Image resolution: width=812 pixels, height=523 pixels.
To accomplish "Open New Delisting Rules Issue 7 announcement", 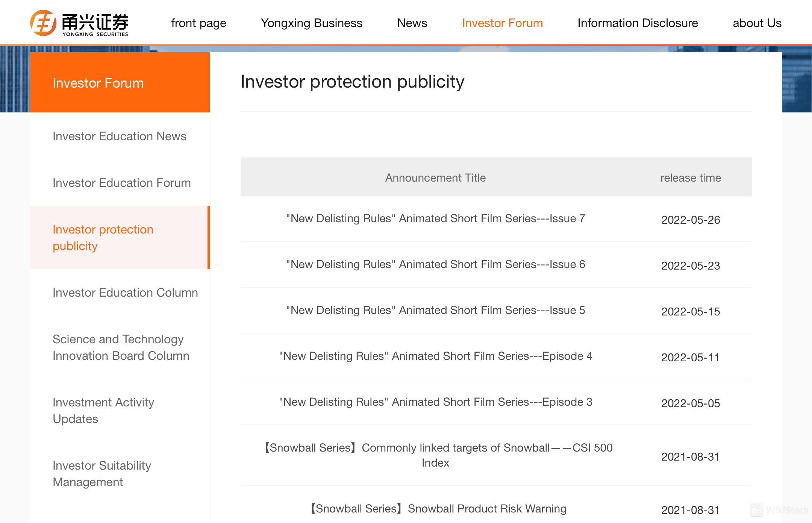I will point(435,218).
